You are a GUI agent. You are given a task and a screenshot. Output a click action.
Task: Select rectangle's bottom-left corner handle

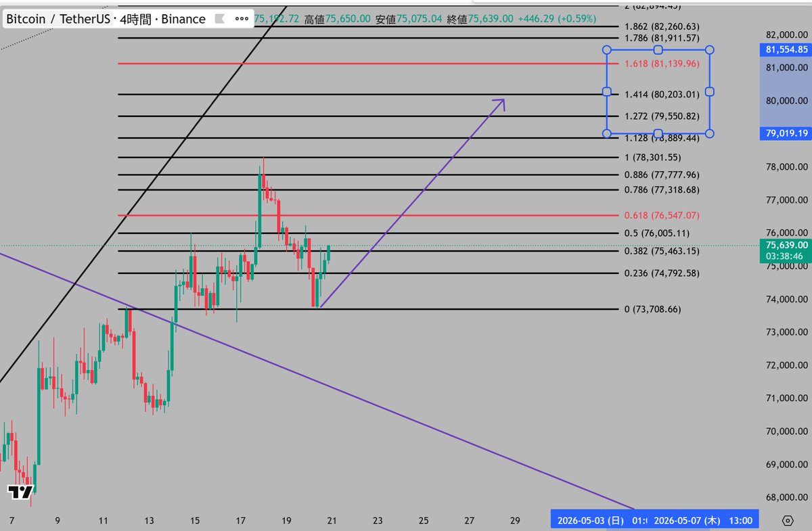click(x=607, y=133)
